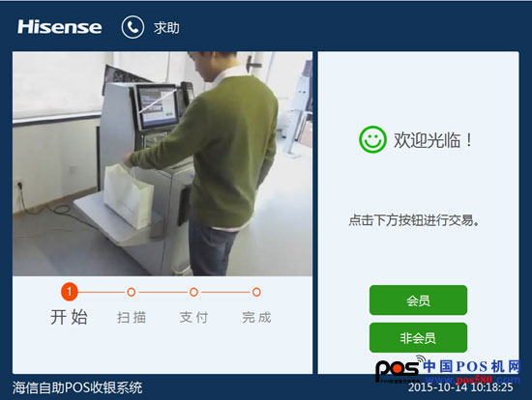Click the 欢迎光临 welcome heading

[x=432, y=140]
